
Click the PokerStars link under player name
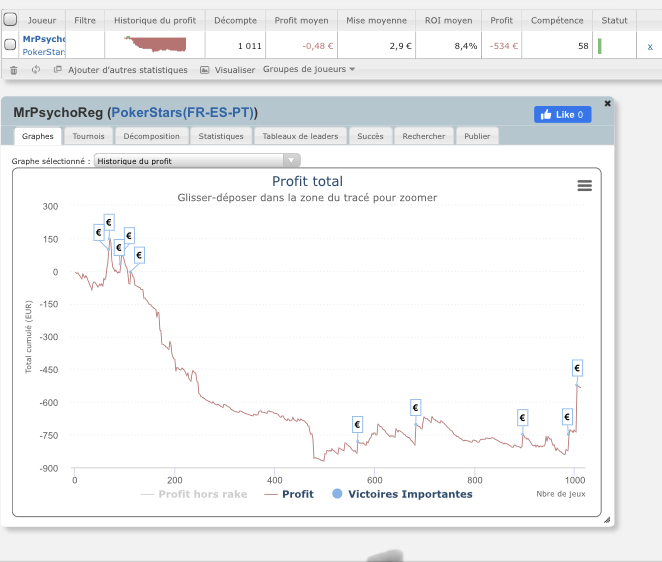(44, 52)
